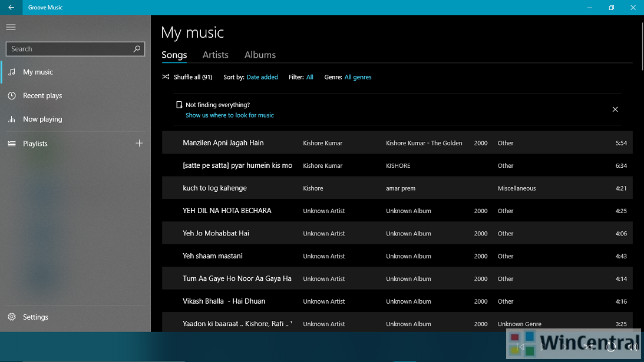
Task: Focus the Search input field
Action: (x=75, y=49)
